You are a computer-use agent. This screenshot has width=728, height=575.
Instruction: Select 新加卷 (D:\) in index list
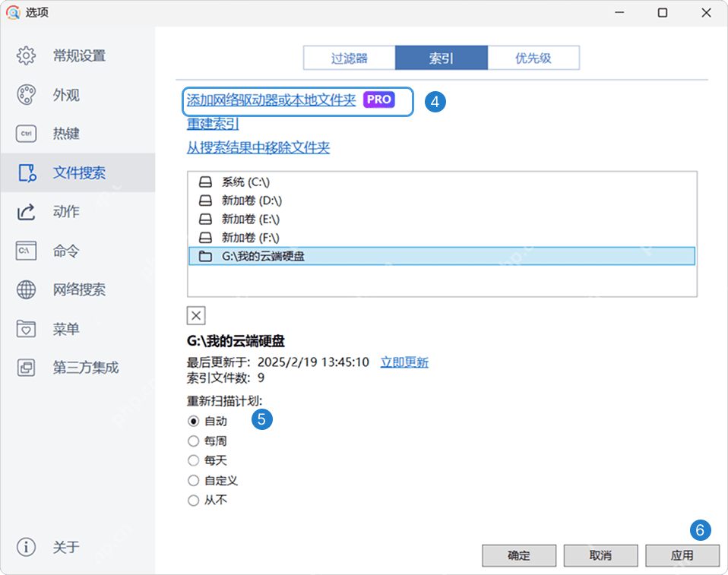442,201
